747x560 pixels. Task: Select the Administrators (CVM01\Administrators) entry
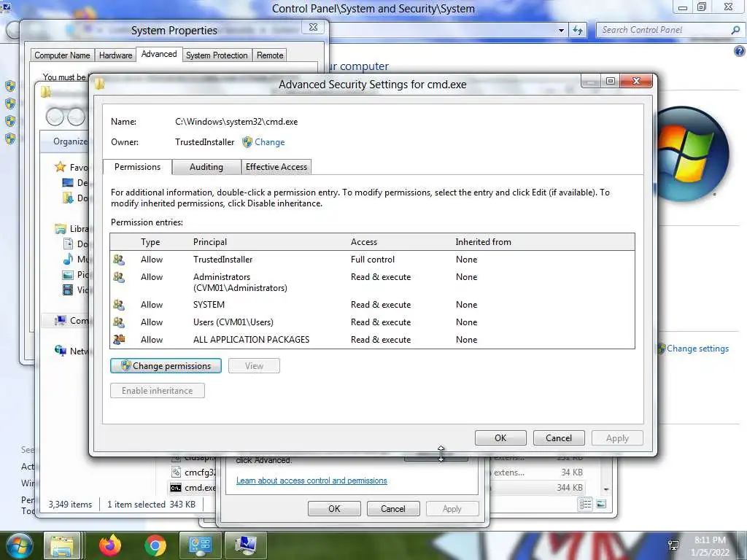(x=373, y=282)
